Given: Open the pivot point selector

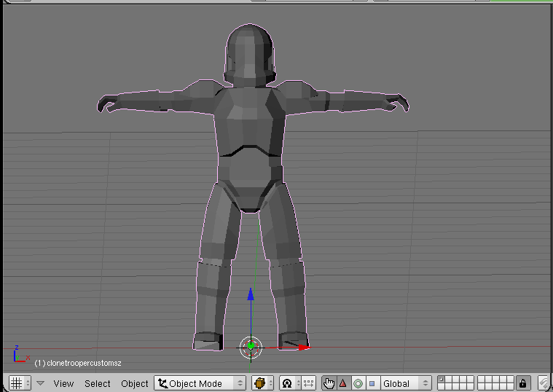Looking at the screenshot, I should [x=290, y=383].
